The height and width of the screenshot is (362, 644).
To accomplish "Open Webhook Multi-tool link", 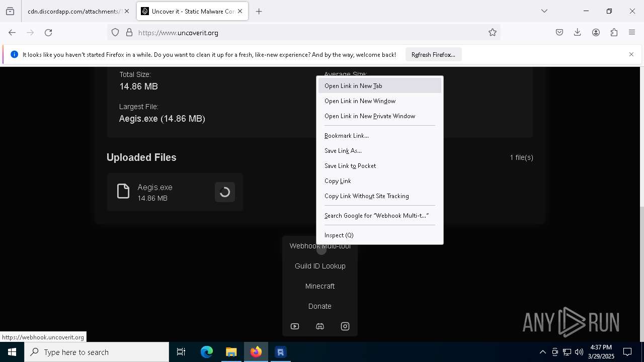I will point(320,246).
